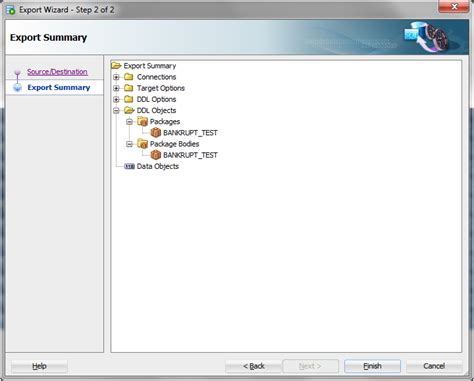Viewport: 474px width, 381px height.
Task: Select the Data Objects tree label
Action: pos(158,166)
